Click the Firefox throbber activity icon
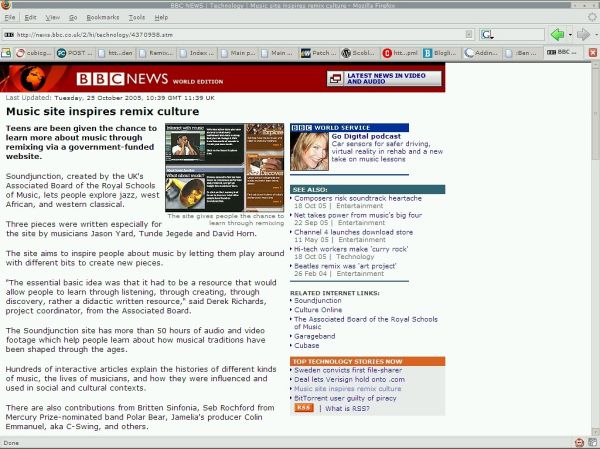The width and height of the screenshot is (600, 449). (x=592, y=17)
